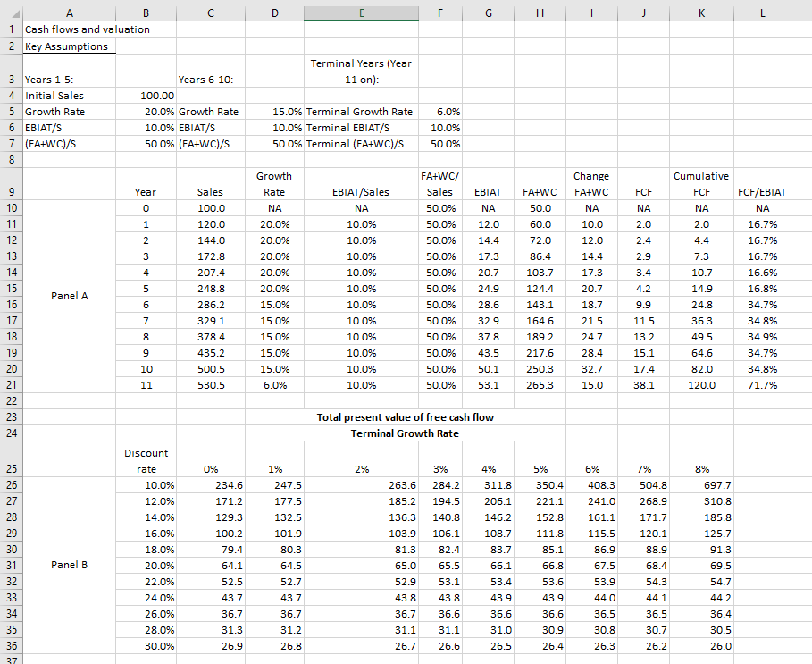
Task: Select the Terminal Years (Year 11 on) header cell
Action: coord(361,71)
